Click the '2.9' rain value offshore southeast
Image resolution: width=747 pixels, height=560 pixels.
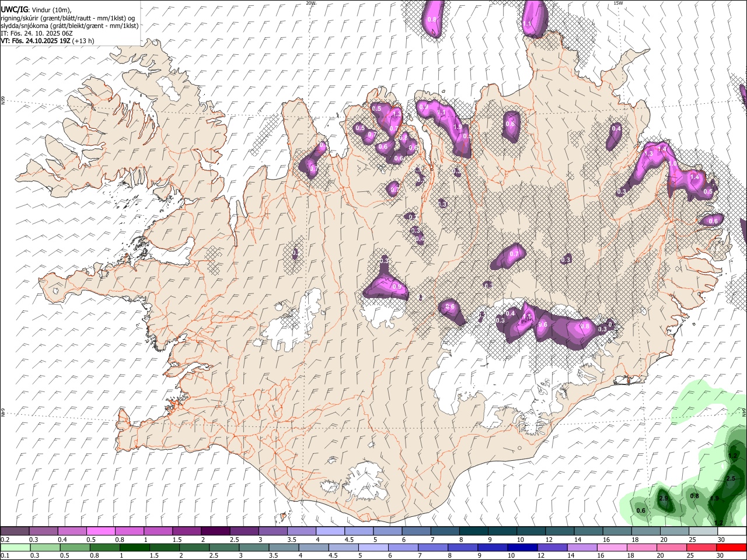click(x=663, y=499)
